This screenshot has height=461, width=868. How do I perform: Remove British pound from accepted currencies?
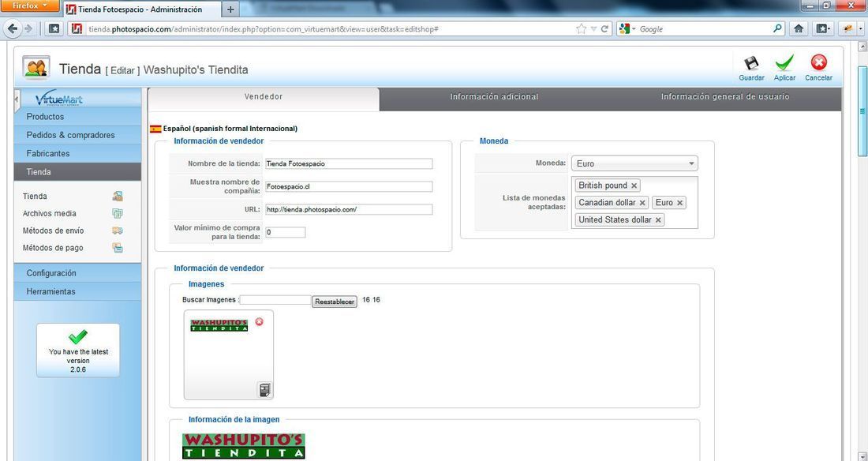(x=634, y=186)
